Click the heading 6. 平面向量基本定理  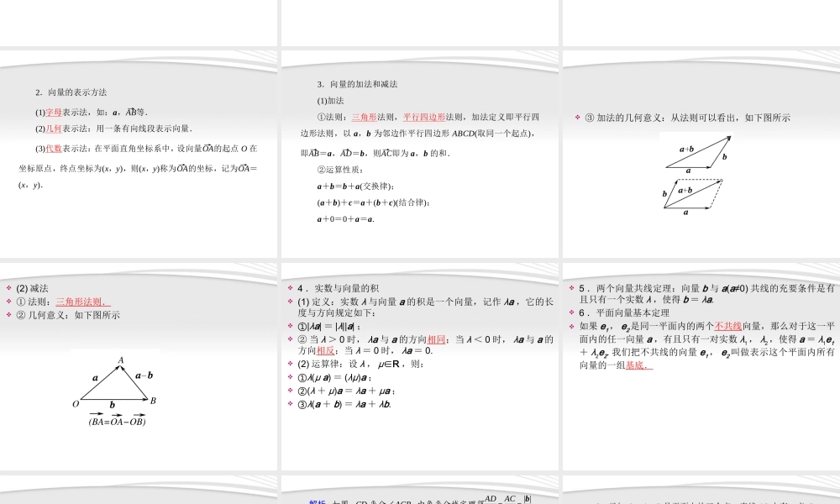coord(624,312)
